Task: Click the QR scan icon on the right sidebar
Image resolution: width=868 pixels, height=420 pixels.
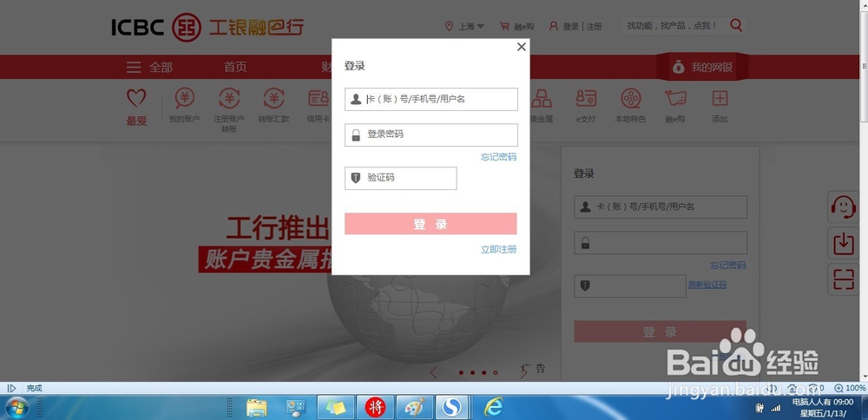Action: click(843, 279)
